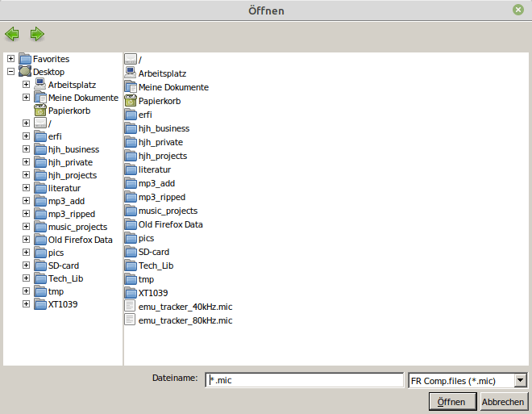Click the Meine Dokumente icon in file list
The height and width of the screenshot is (414, 532).
(131, 87)
